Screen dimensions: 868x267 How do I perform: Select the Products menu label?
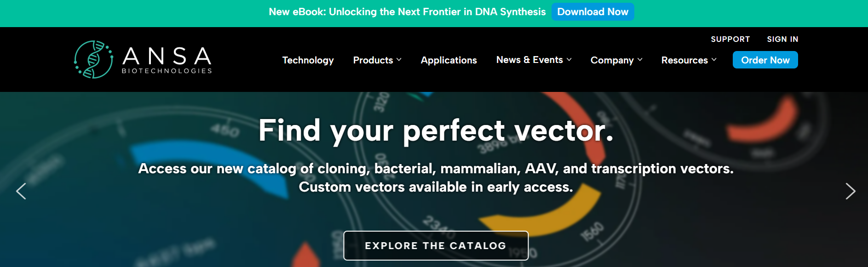(373, 60)
